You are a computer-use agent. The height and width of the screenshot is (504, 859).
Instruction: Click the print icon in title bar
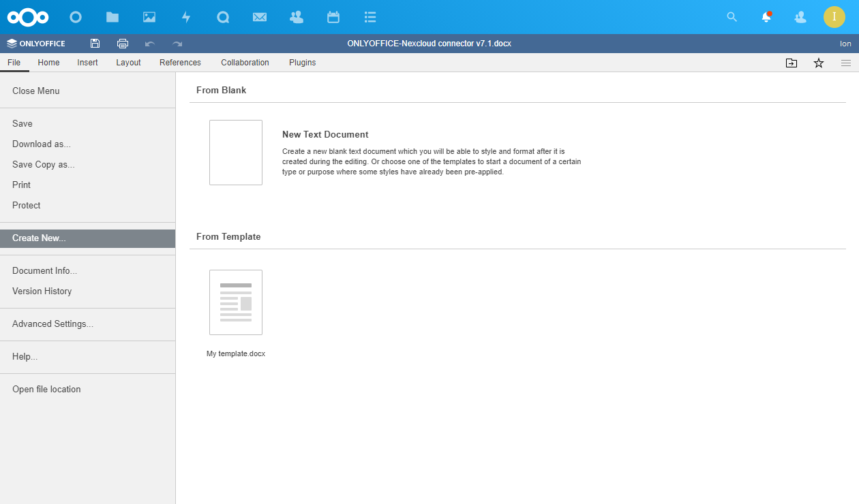(123, 44)
